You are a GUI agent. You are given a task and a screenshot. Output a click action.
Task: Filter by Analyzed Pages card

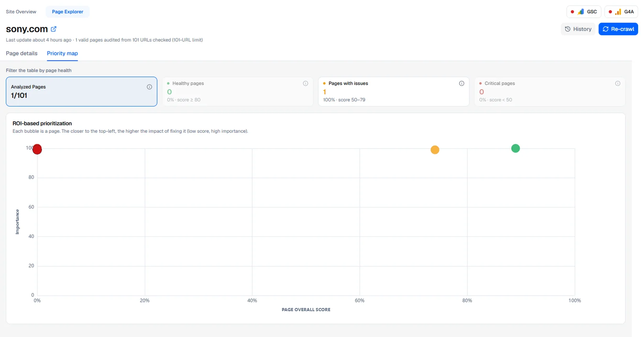tap(82, 92)
